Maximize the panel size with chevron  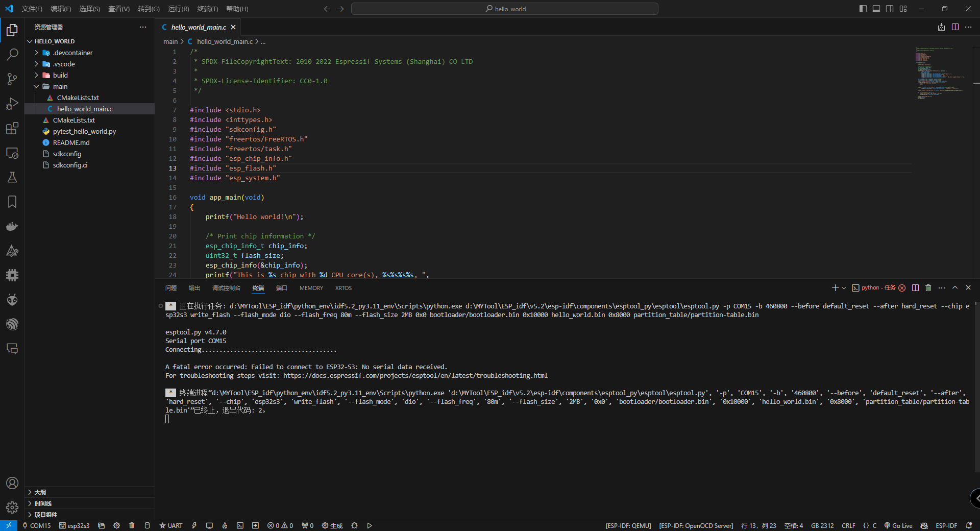click(x=955, y=288)
